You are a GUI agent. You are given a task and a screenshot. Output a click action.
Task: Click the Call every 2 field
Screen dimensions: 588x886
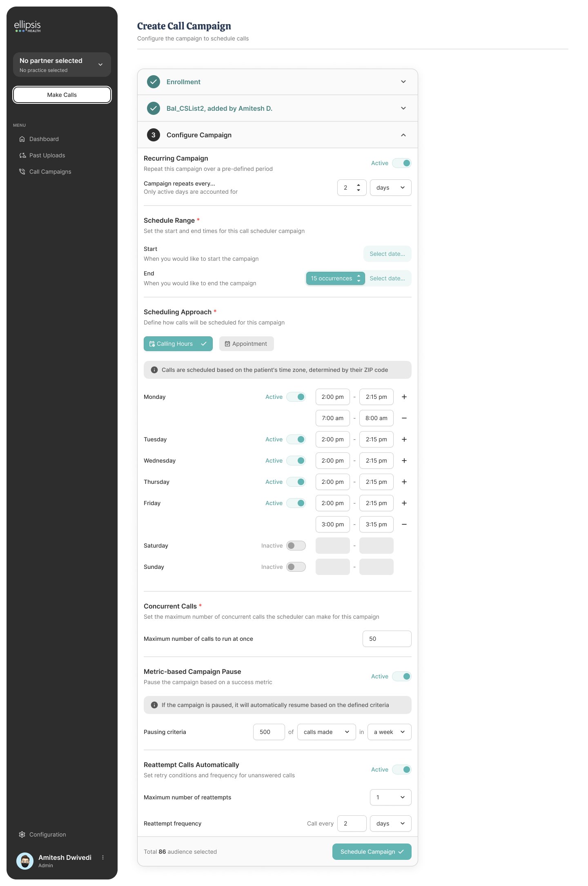352,823
